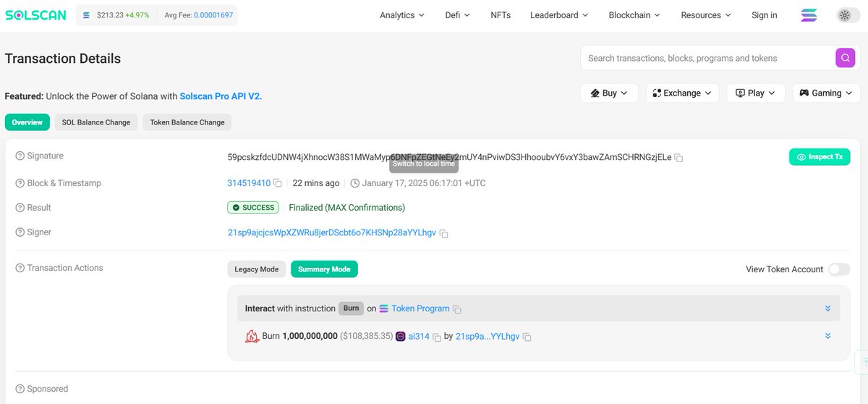Open the Gaming dropdown
Screen dimensions: 868x404
(826, 93)
